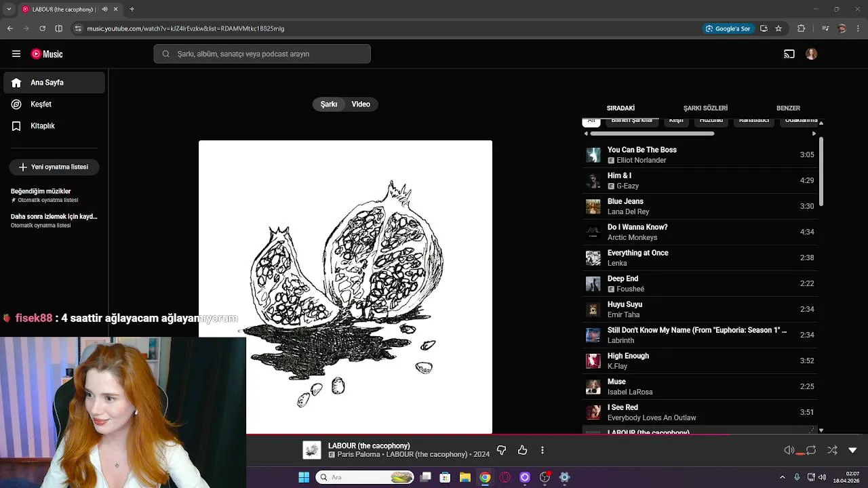Open Chrome media control icon
This screenshot has height=488, width=868.
coord(825,28)
